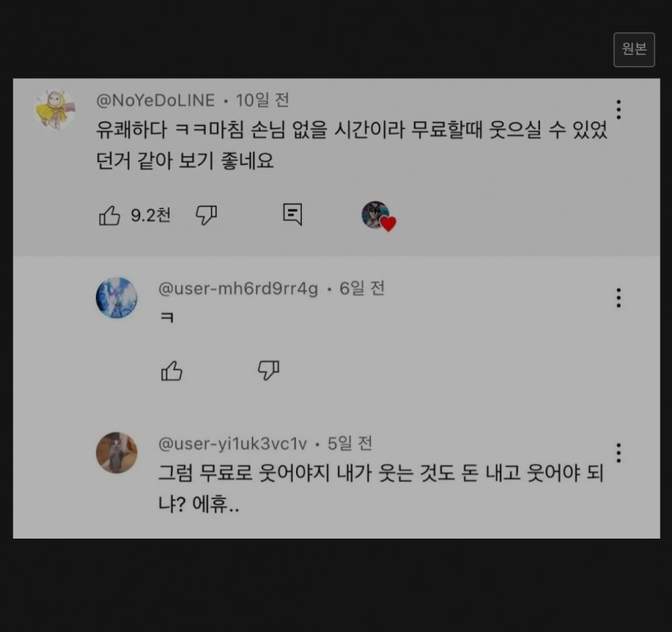Open user-mh6rd9rr4g reply options menu
This screenshot has height=632, width=672.
point(618,298)
